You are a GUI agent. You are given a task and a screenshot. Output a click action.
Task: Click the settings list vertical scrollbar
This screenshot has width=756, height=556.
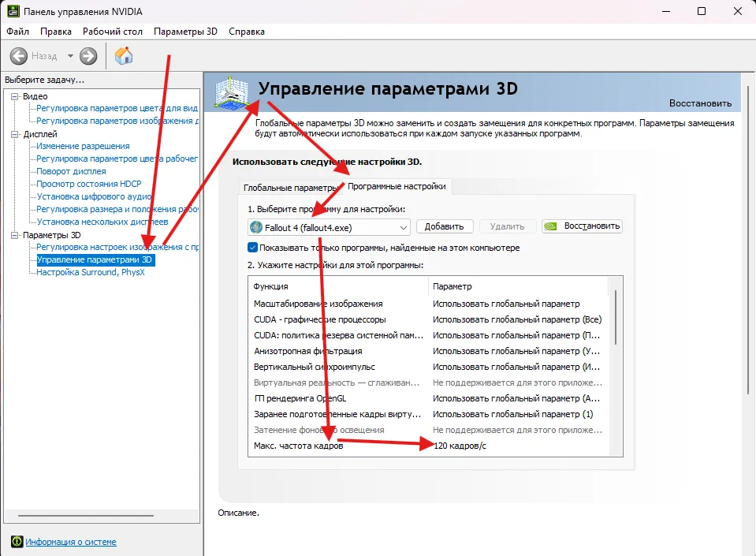pyautogui.click(x=615, y=315)
